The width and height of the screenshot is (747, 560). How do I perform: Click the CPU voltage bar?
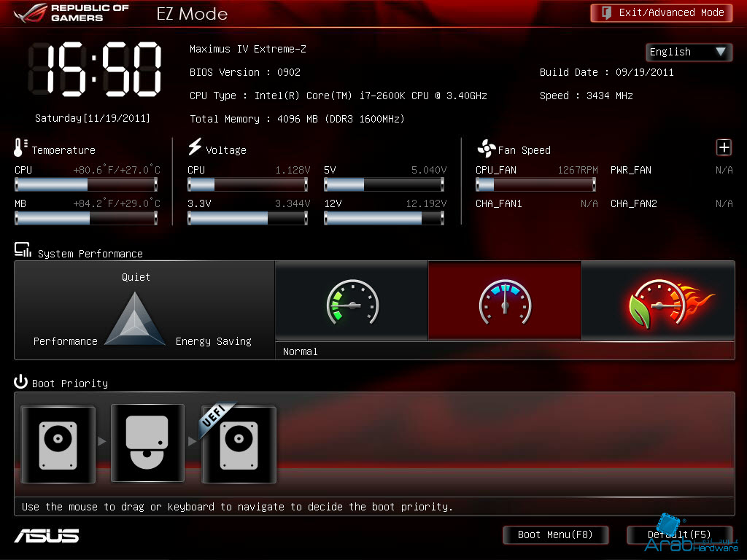pyautogui.click(x=248, y=184)
